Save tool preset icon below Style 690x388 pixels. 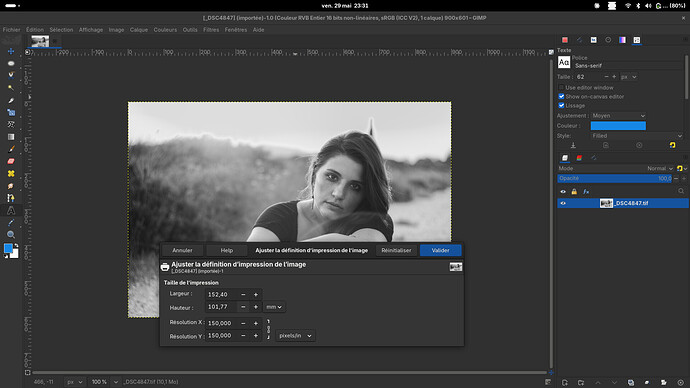(573, 145)
